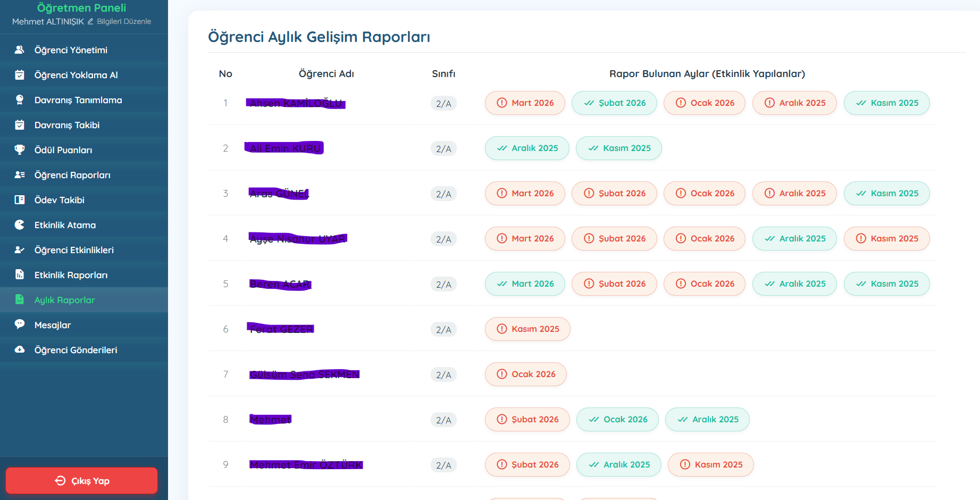This screenshot has width=980, height=500.
Task: Click the Bilgileri Düzenle link
Action: 124,22
